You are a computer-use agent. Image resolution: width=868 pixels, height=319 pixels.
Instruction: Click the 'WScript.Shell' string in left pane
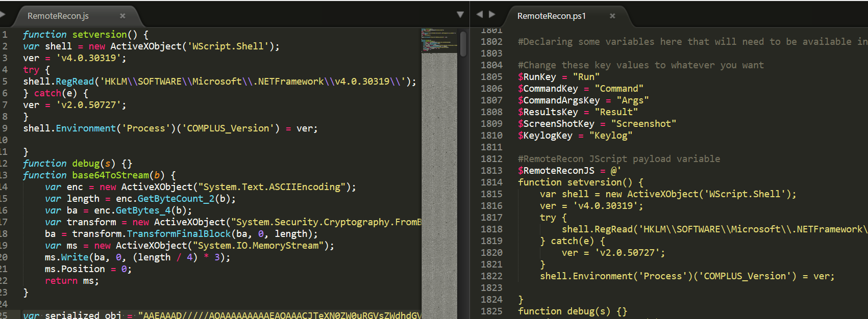pos(228,46)
